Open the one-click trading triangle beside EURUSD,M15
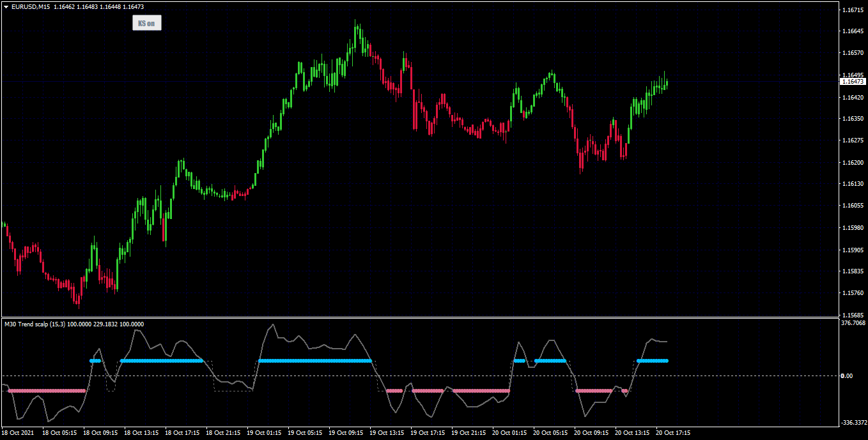 (x=6, y=6)
